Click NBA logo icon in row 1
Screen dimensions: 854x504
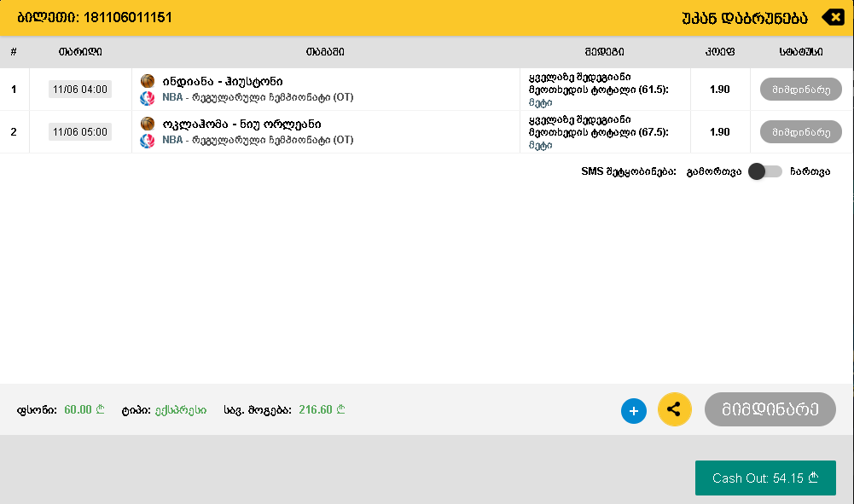(147, 98)
